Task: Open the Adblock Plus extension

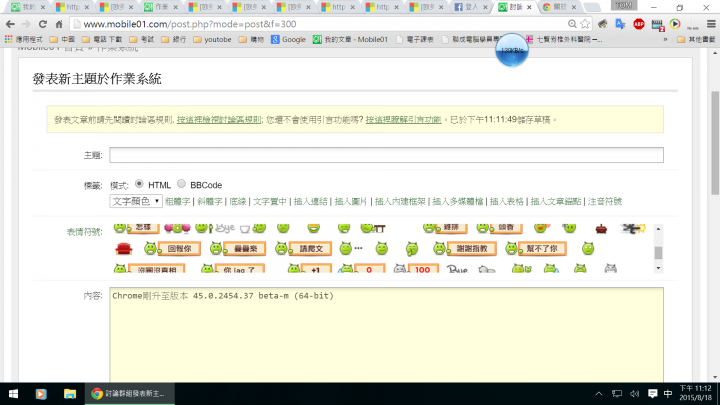Action: click(639, 24)
